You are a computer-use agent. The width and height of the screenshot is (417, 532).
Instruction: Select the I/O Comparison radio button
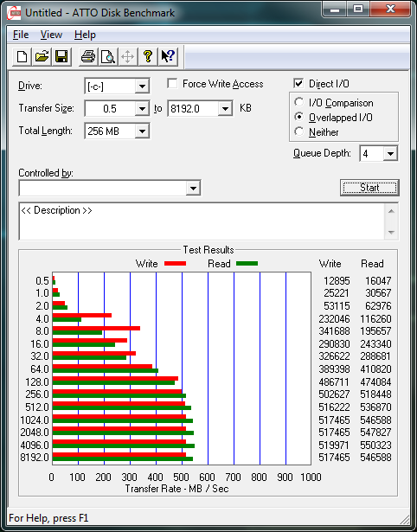(299, 102)
